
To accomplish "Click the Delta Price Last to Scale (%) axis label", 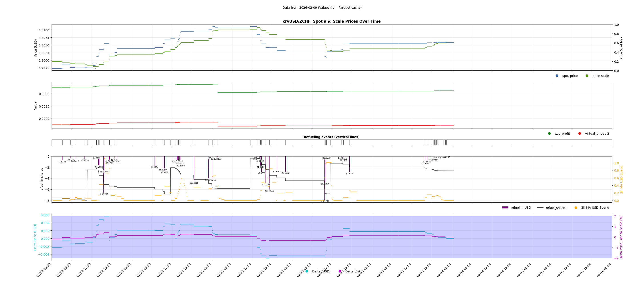I will (621, 237).
